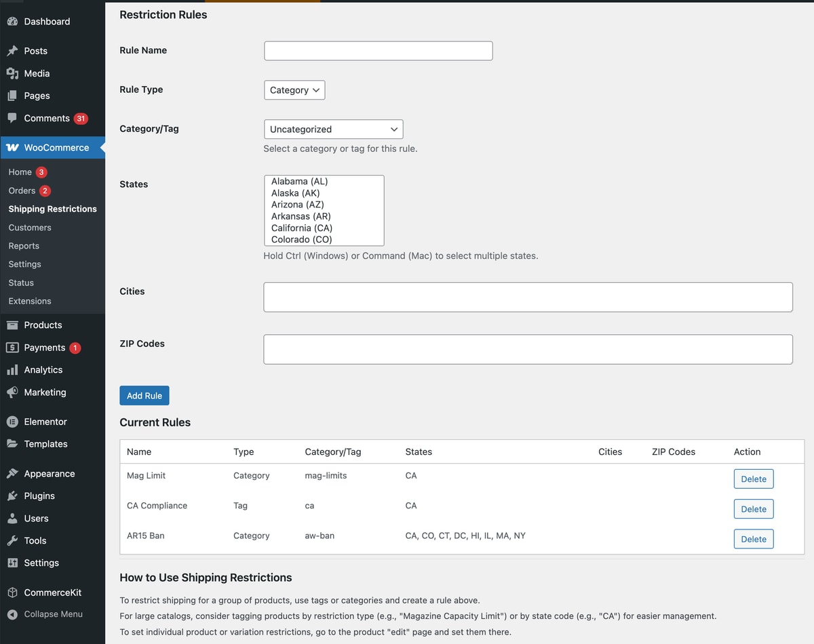Delete the Mag Limit rule
Screen dimensions: 814x644
point(754,479)
